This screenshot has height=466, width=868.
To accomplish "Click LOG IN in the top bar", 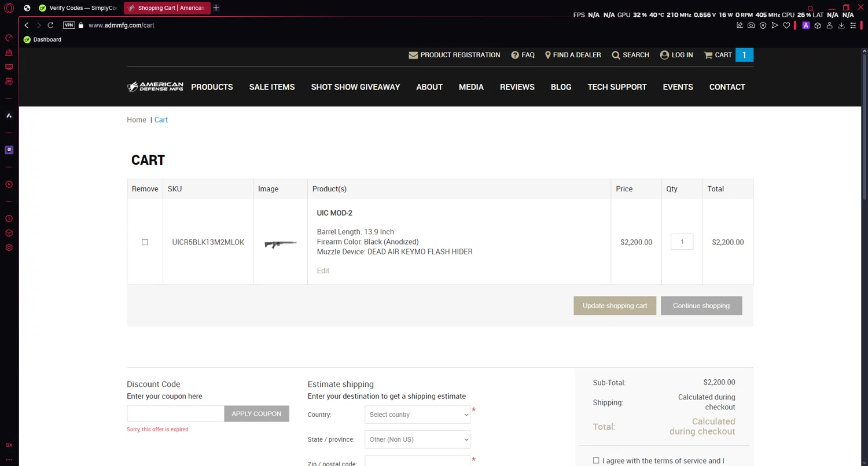I will click(x=676, y=55).
